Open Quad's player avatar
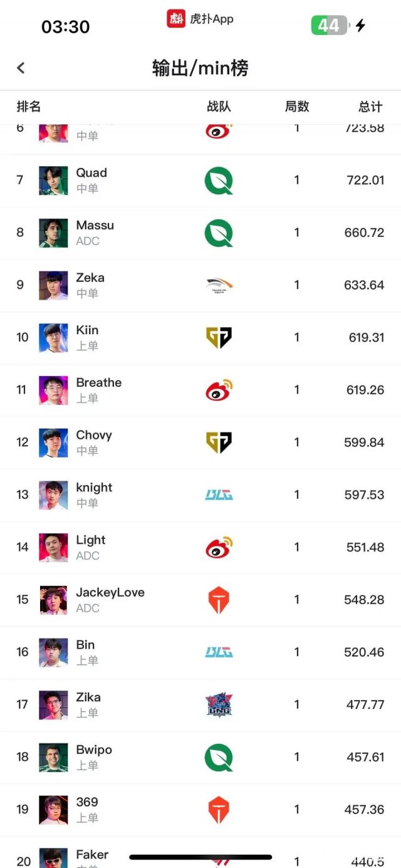This screenshot has width=401, height=868. 53,180
